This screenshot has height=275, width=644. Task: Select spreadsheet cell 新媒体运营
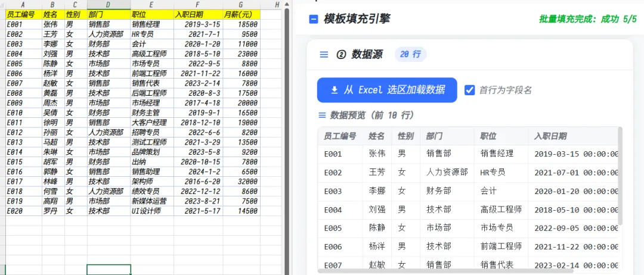tap(152, 201)
